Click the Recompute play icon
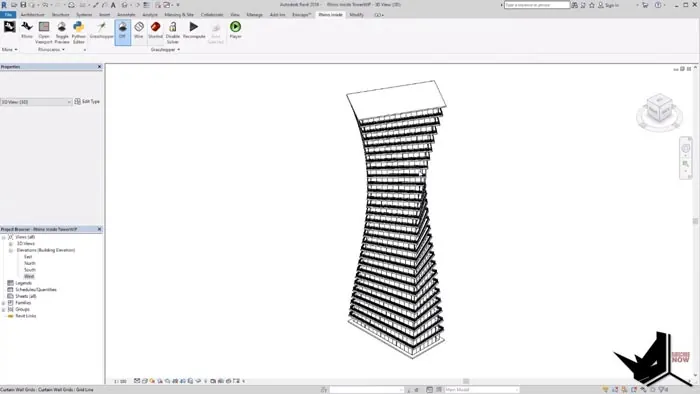 click(194, 26)
